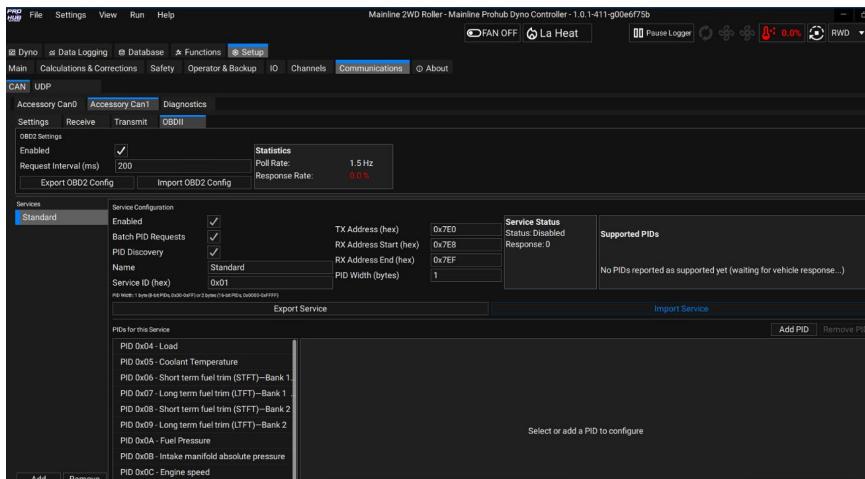Viewport: 865px width, 479px height.
Task: Click the Pause Logger button
Action: tap(661, 33)
